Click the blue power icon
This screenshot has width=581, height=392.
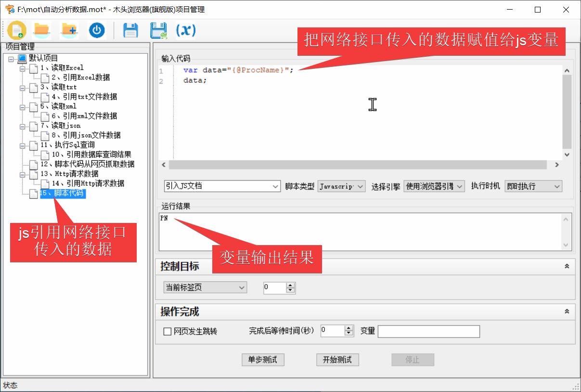(x=97, y=29)
